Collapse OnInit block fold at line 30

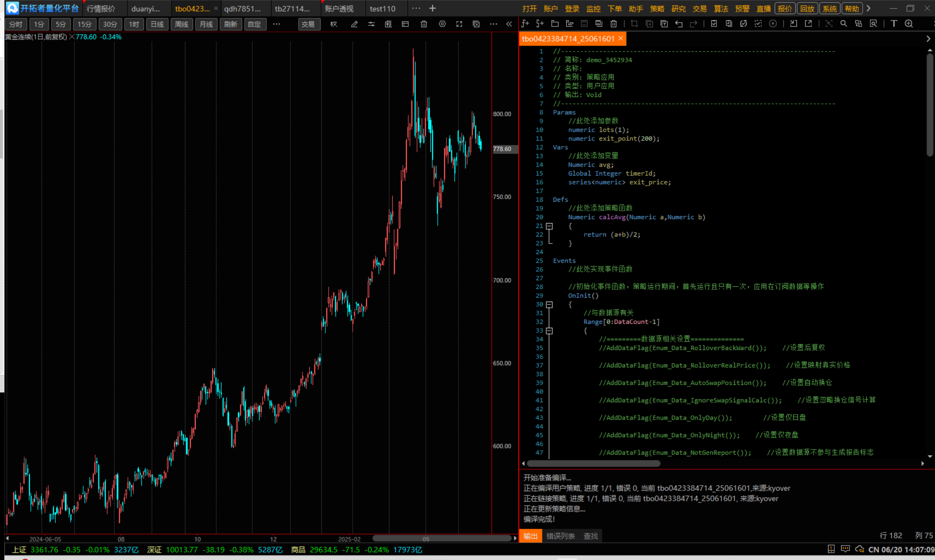pos(550,305)
